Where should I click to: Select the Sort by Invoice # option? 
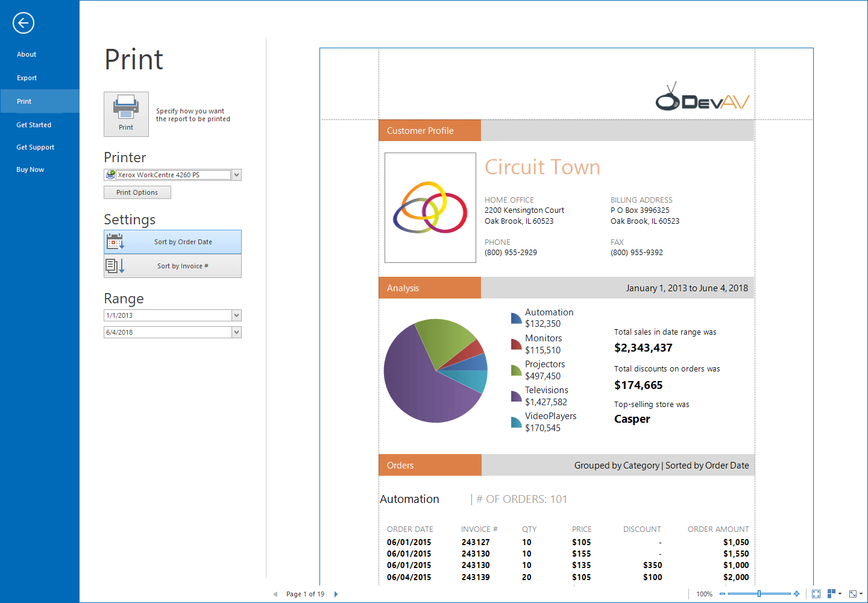tap(172, 265)
